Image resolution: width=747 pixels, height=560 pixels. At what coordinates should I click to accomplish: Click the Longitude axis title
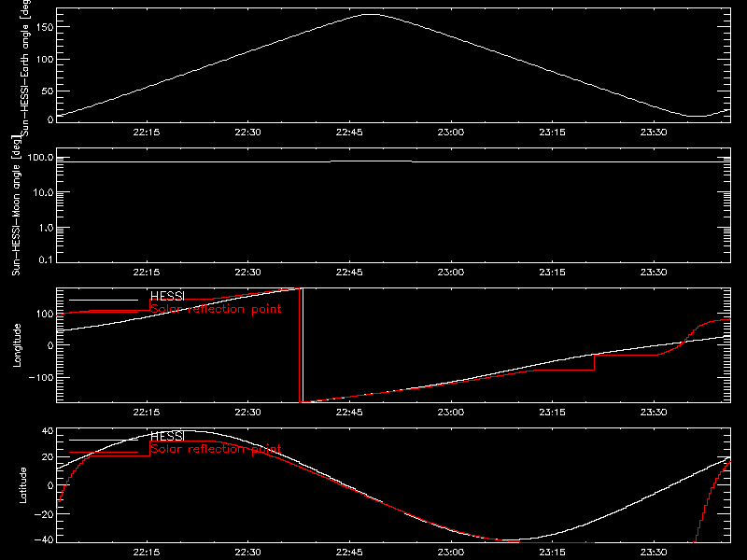tap(17, 345)
